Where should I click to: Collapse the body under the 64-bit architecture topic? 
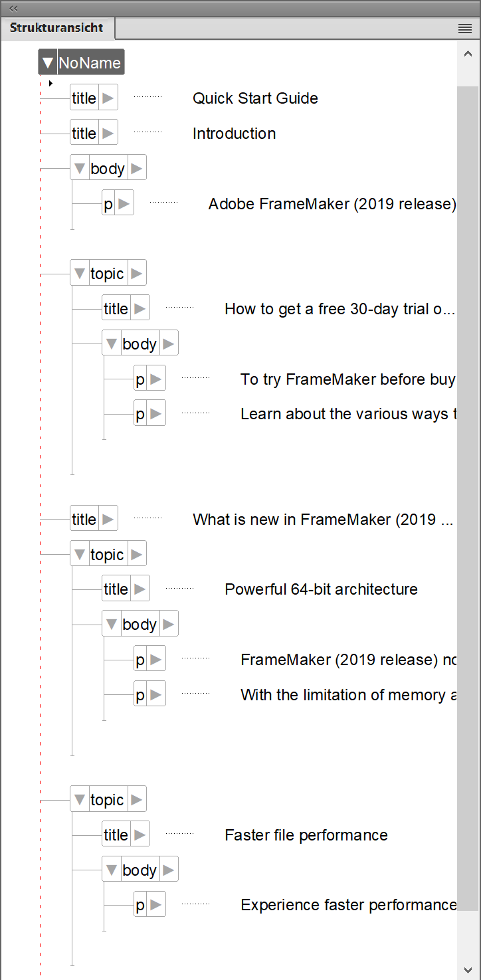pos(111,623)
